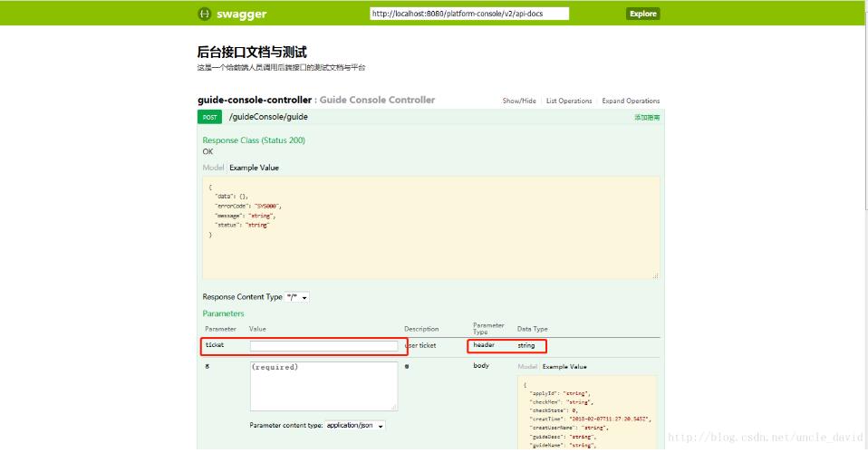Viewport: 868px width, 453px height.
Task: Click the Explore button
Action: coord(642,14)
